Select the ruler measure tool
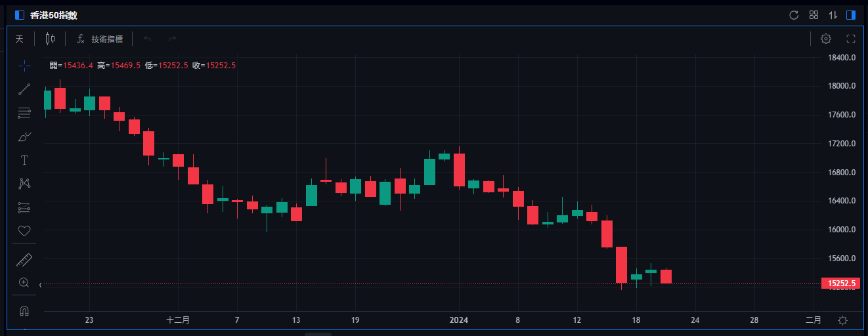 pyautogui.click(x=24, y=260)
